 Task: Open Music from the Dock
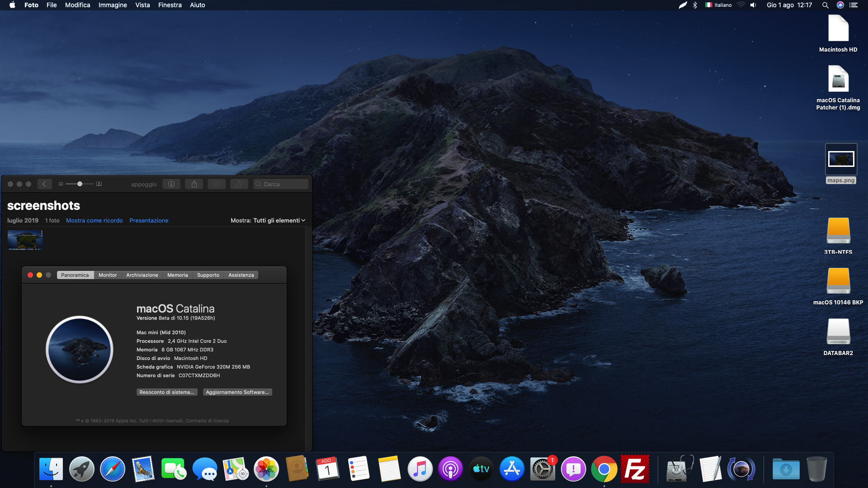point(420,469)
